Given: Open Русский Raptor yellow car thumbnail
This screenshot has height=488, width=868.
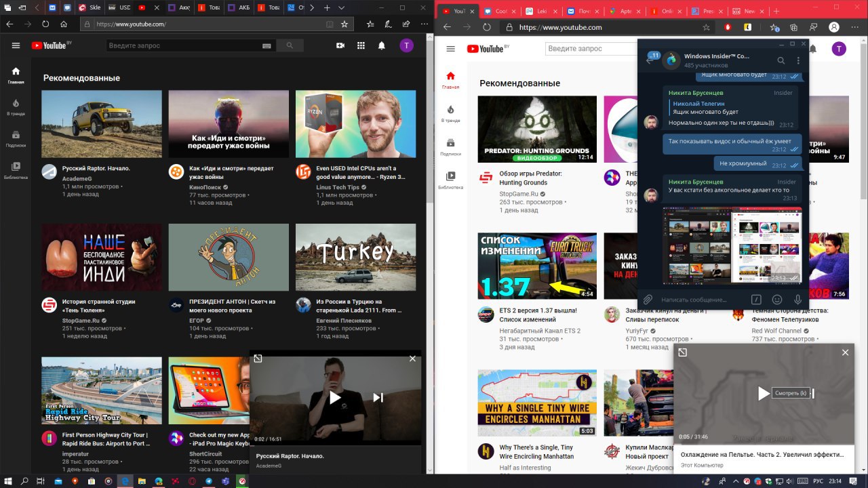Looking at the screenshot, I should pos(102,124).
